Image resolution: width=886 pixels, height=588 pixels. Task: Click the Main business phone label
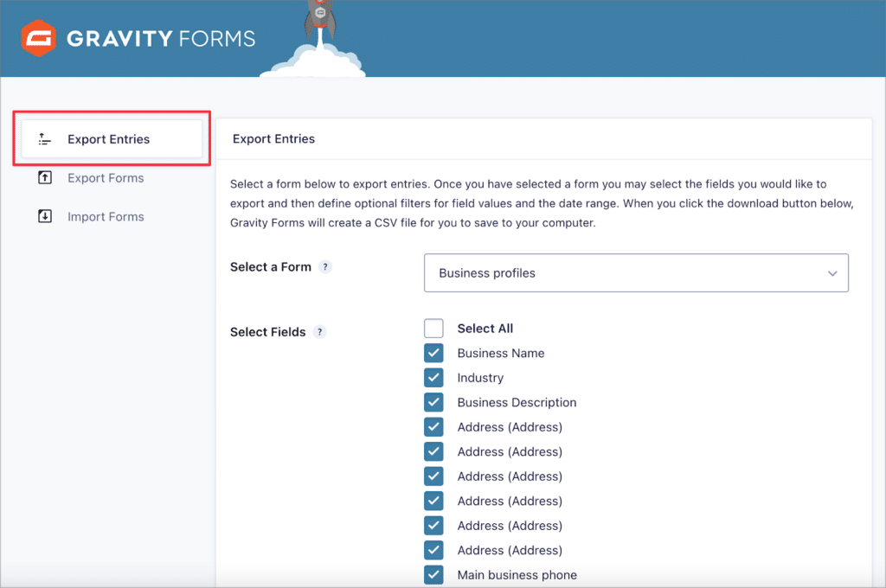tap(517, 575)
